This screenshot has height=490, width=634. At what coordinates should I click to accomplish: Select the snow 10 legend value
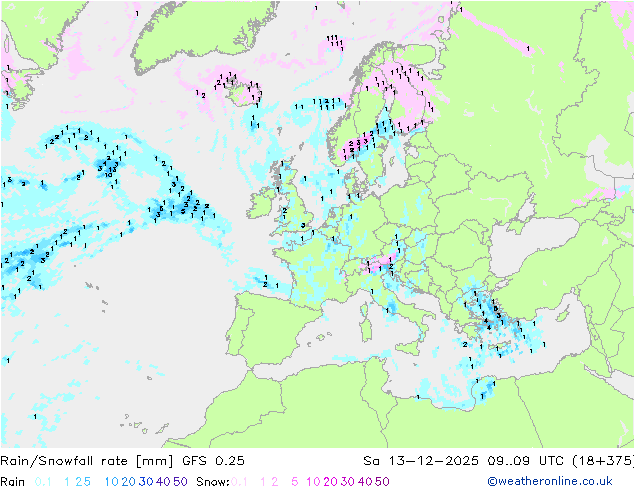tap(313, 482)
